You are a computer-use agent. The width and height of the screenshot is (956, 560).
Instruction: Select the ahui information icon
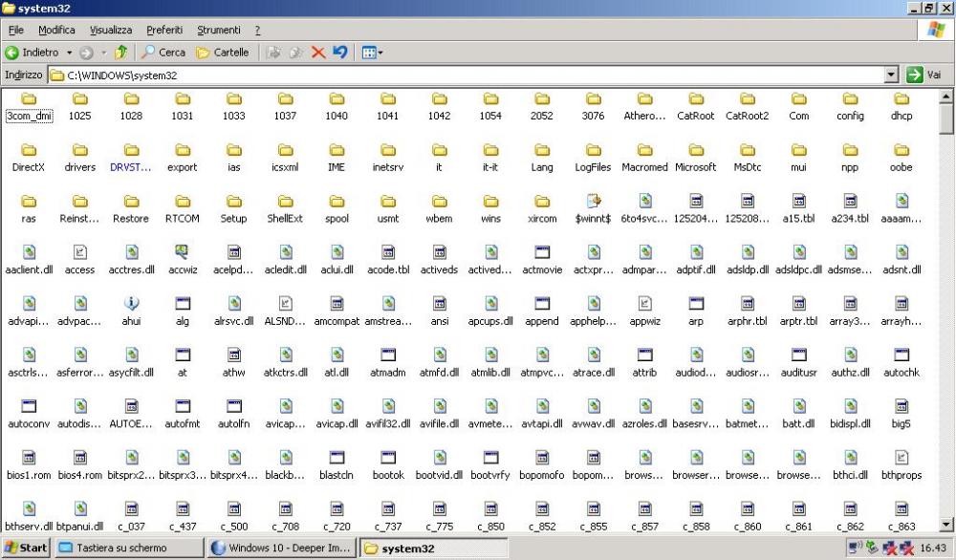pos(131,304)
